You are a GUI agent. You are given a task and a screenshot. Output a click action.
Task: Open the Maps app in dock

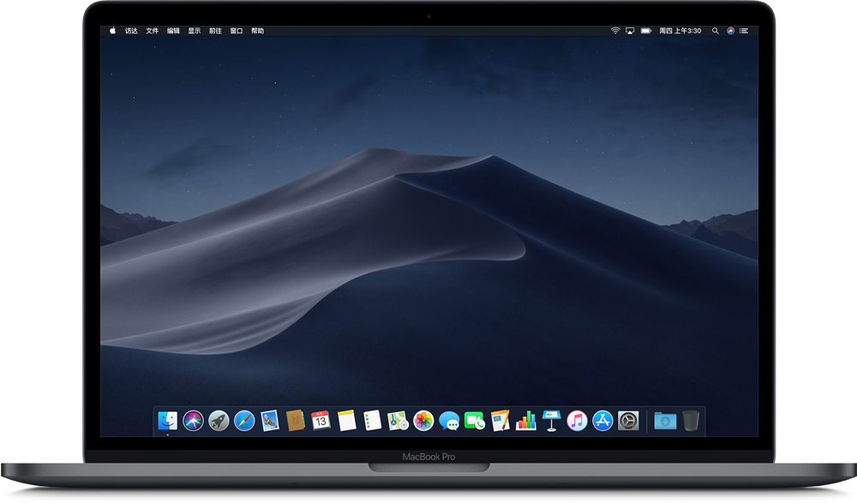[x=398, y=421]
